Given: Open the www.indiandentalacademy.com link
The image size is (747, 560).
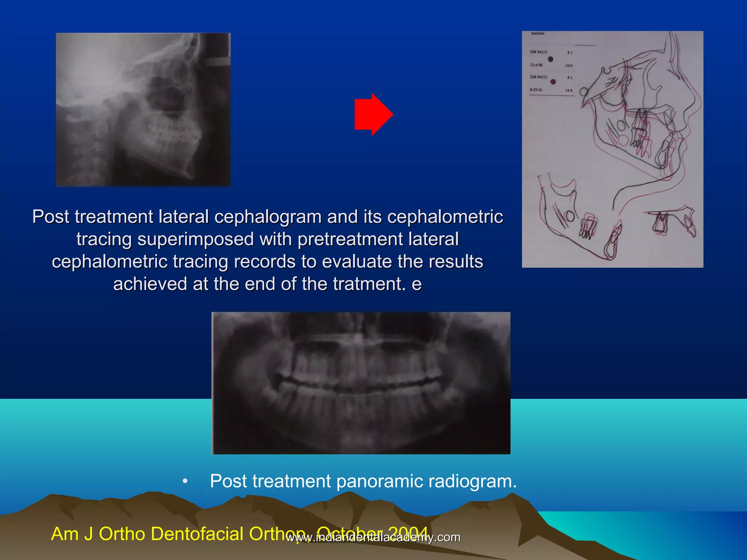Looking at the screenshot, I should coord(373,537).
